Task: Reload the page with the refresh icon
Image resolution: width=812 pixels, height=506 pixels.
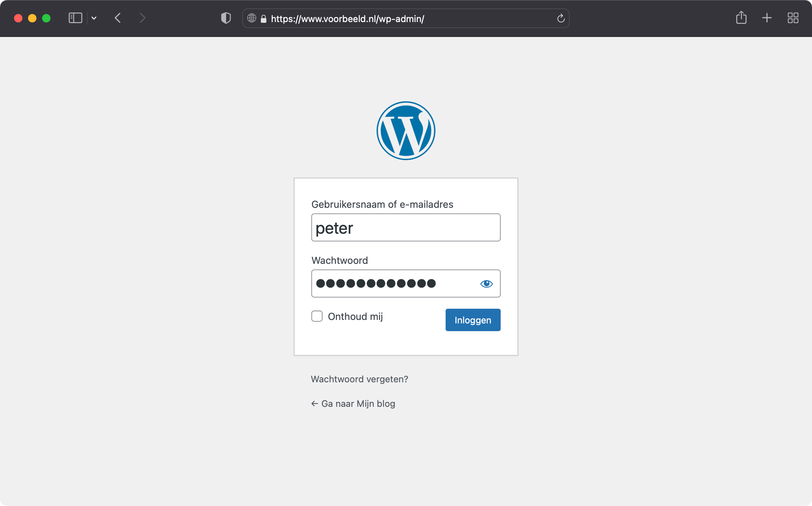Action: [561, 18]
